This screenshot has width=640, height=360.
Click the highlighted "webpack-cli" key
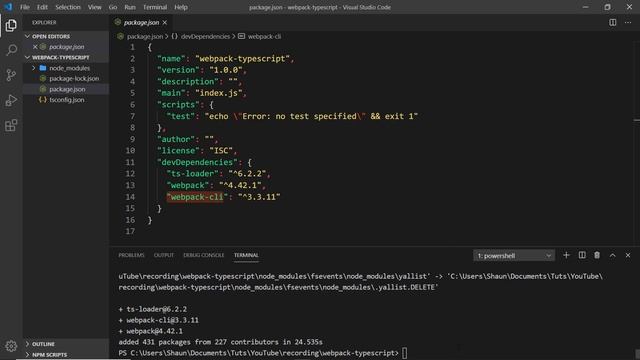(x=197, y=197)
